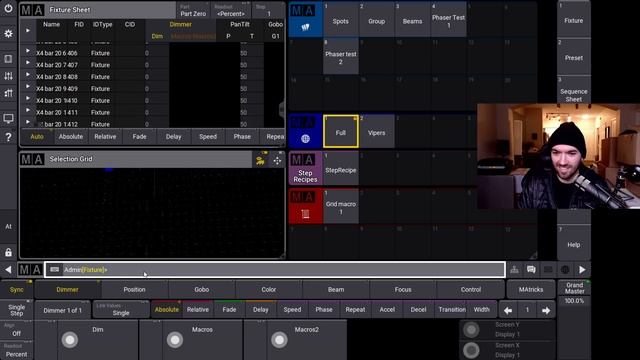Click the dark keyboard icon right of command line

coord(548,270)
